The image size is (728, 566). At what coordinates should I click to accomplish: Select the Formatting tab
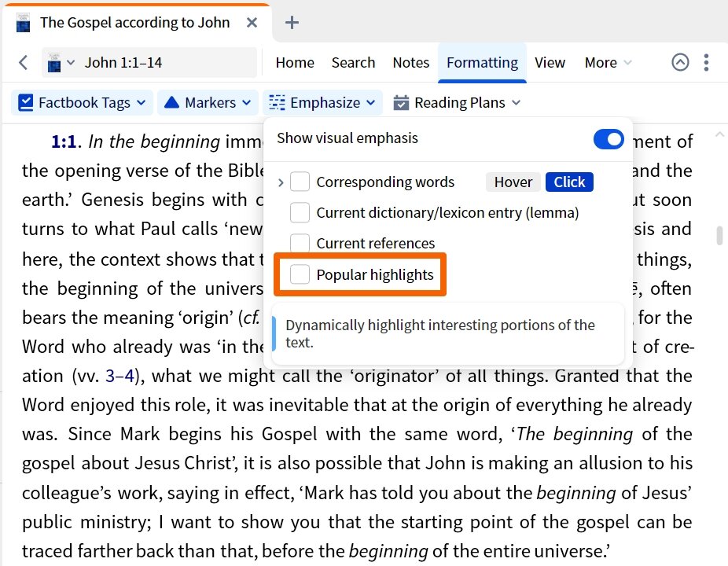pyautogui.click(x=482, y=62)
